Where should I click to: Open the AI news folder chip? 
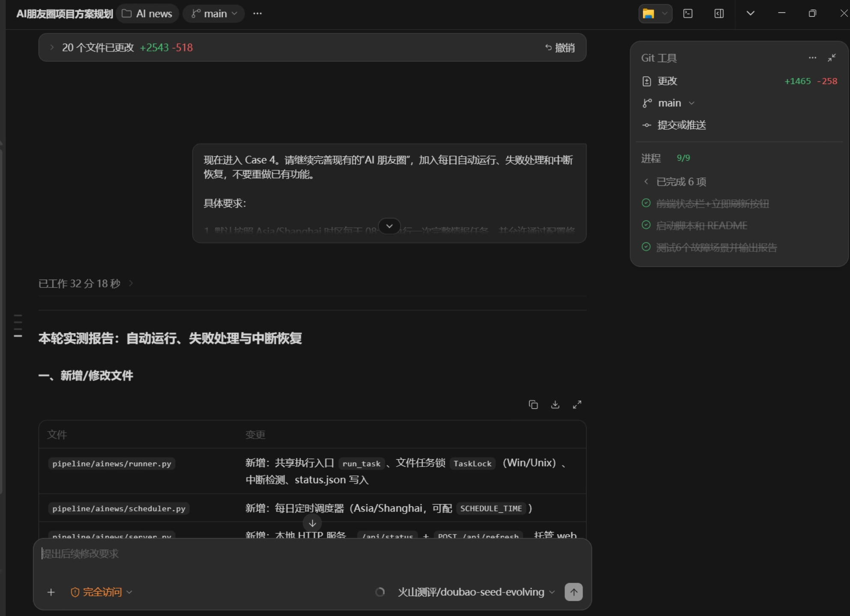[x=147, y=14]
